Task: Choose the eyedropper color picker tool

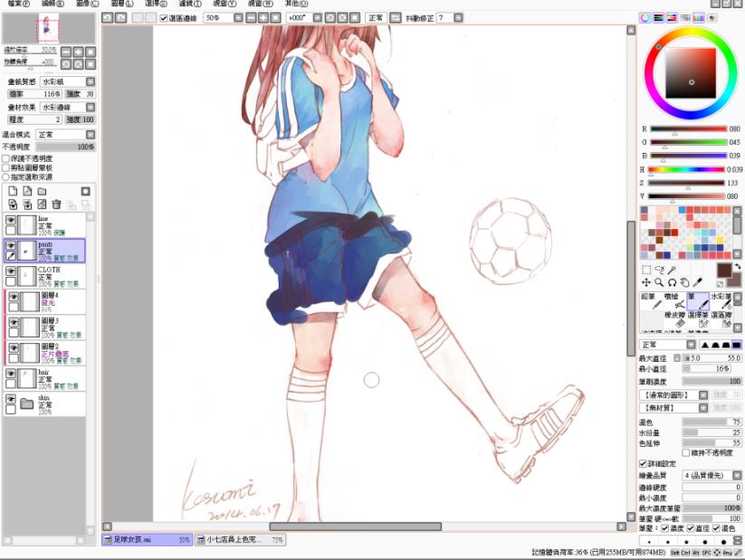Action: point(698,282)
